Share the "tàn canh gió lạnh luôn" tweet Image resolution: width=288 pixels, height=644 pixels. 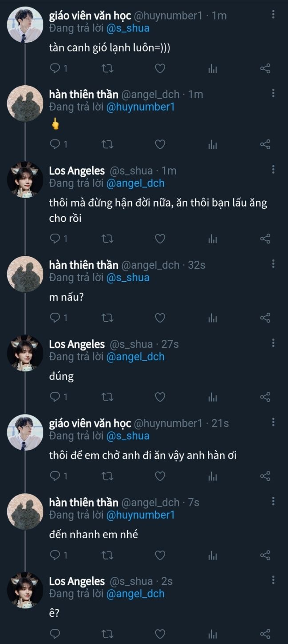(x=265, y=68)
